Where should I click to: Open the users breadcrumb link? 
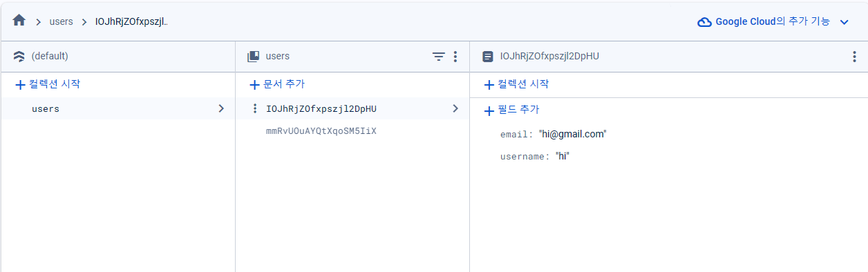[62, 21]
